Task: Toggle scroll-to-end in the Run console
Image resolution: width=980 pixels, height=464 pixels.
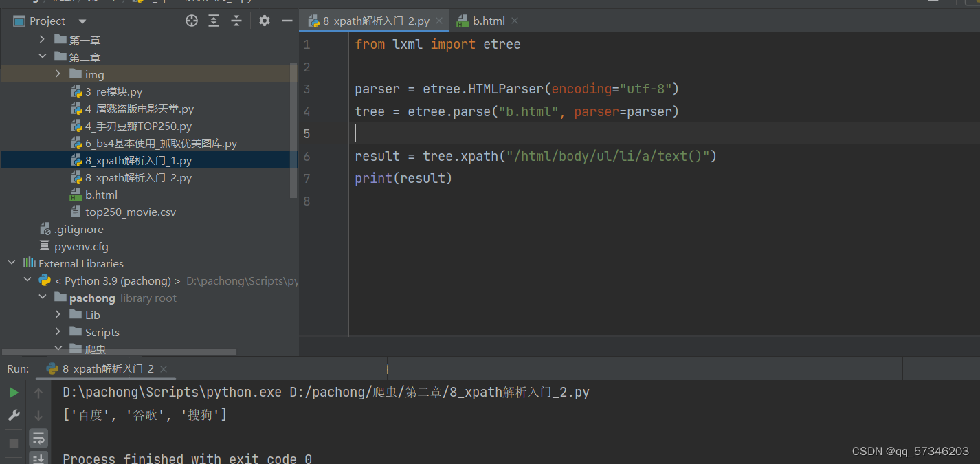Action: [x=38, y=458]
